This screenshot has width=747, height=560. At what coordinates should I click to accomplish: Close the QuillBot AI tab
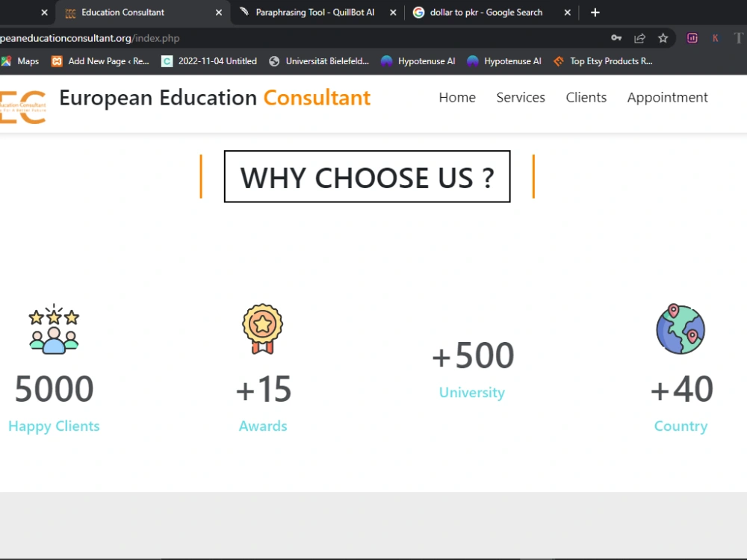[393, 13]
